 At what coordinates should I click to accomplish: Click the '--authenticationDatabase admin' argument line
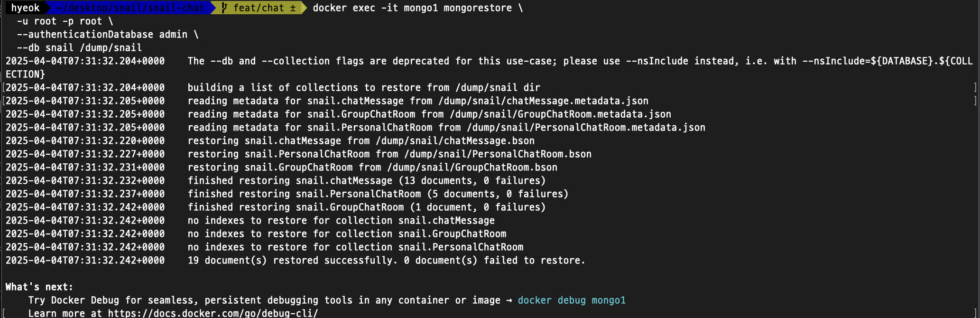pyautogui.click(x=102, y=34)
